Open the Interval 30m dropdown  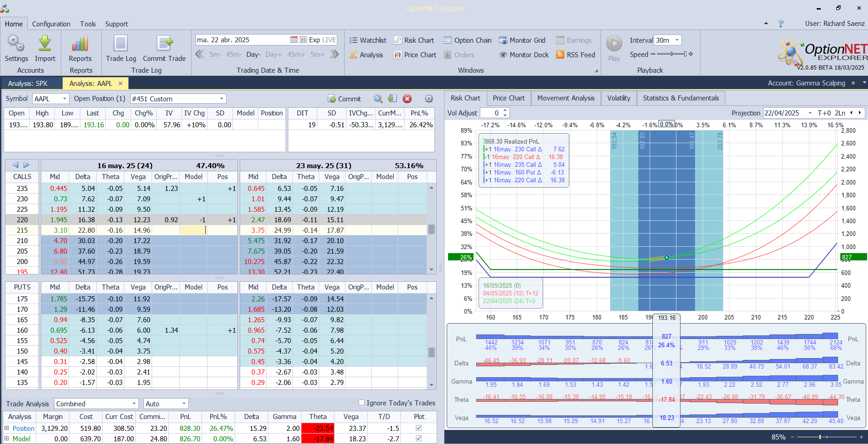tap(677, 40)
